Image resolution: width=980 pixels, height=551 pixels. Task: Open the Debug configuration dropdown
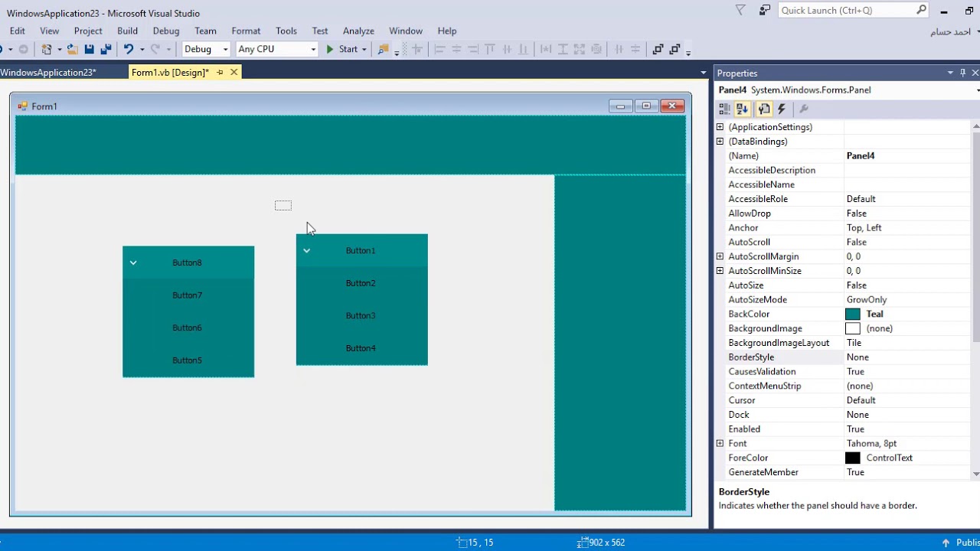(225, 49)
